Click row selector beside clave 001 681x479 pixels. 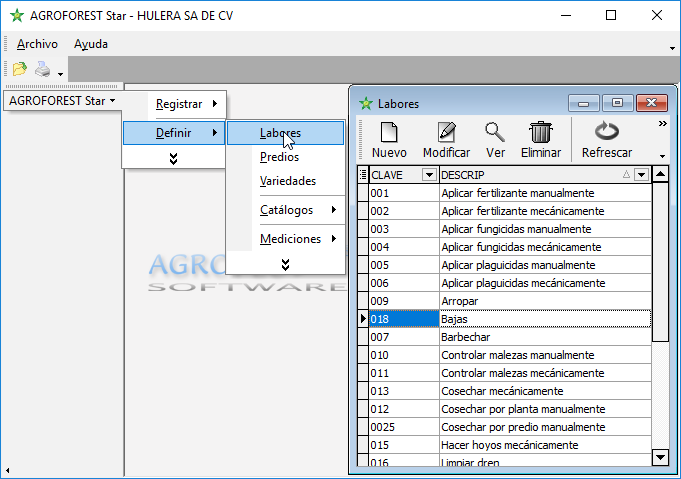pos(363,193)
